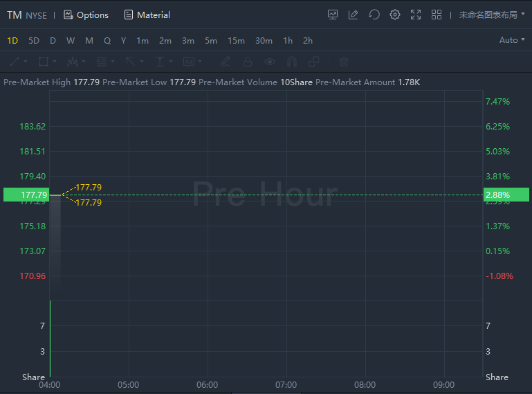Screen dimensions: 532x394
Task: Switch to daily D chart
Action: click(53, 41)
